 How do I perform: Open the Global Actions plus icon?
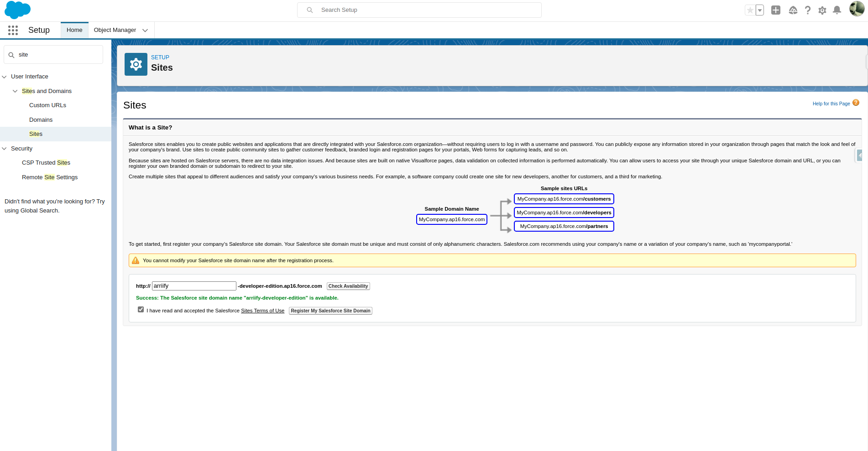pos(776,10)
